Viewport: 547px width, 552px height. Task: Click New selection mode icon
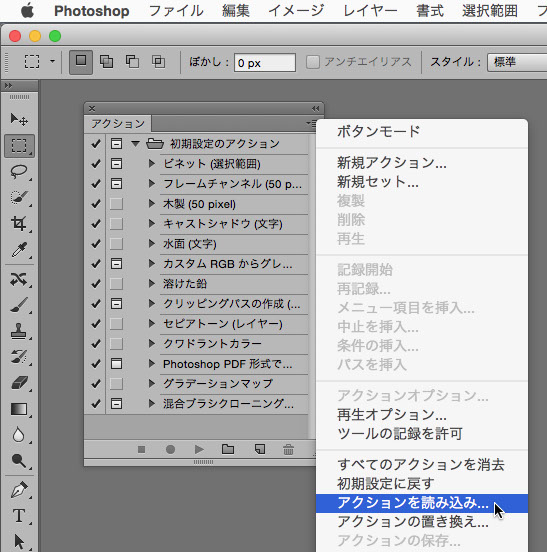click(x=81, y=62)
